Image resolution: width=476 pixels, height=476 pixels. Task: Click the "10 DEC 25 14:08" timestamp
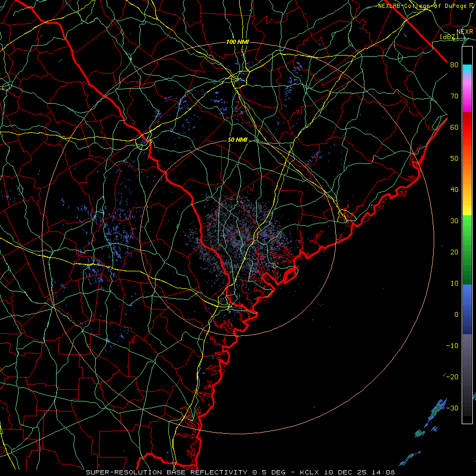pyautogui.click(x=359, y=472)
